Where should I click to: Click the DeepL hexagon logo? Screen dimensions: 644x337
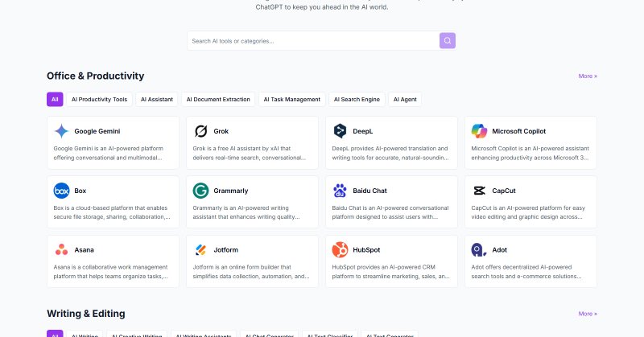coord(340,131)
